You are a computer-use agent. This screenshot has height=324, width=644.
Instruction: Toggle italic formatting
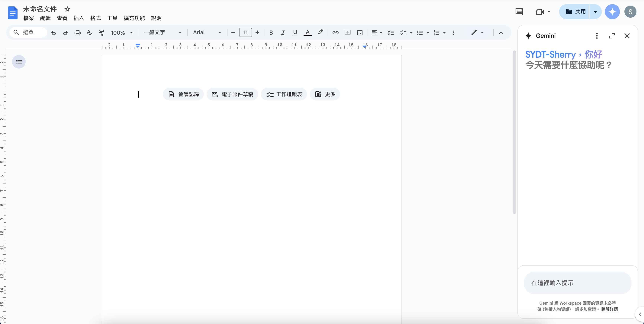tap(283, 33)
